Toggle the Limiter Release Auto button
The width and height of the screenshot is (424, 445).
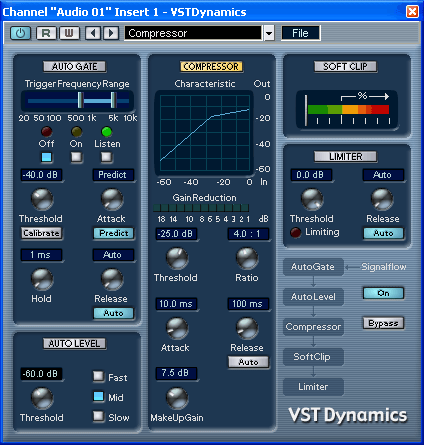tap(384, 233)
